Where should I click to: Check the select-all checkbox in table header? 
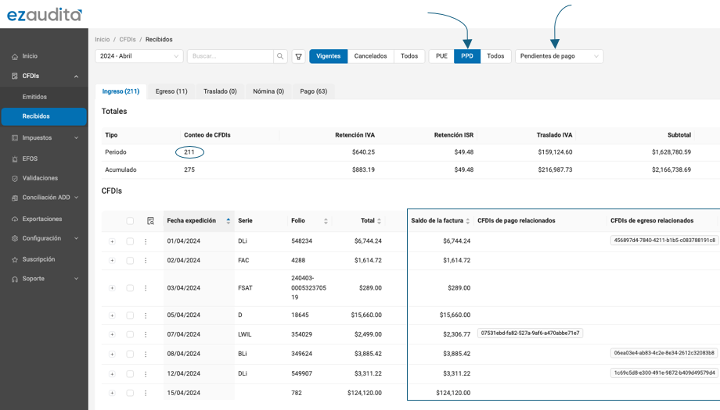pos(130,220)
